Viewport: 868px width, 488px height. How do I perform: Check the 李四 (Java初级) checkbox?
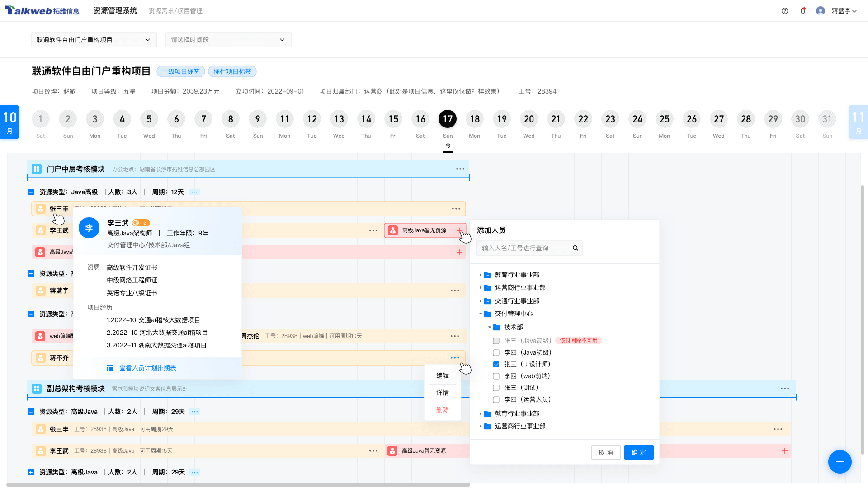(x=496, y=352)
